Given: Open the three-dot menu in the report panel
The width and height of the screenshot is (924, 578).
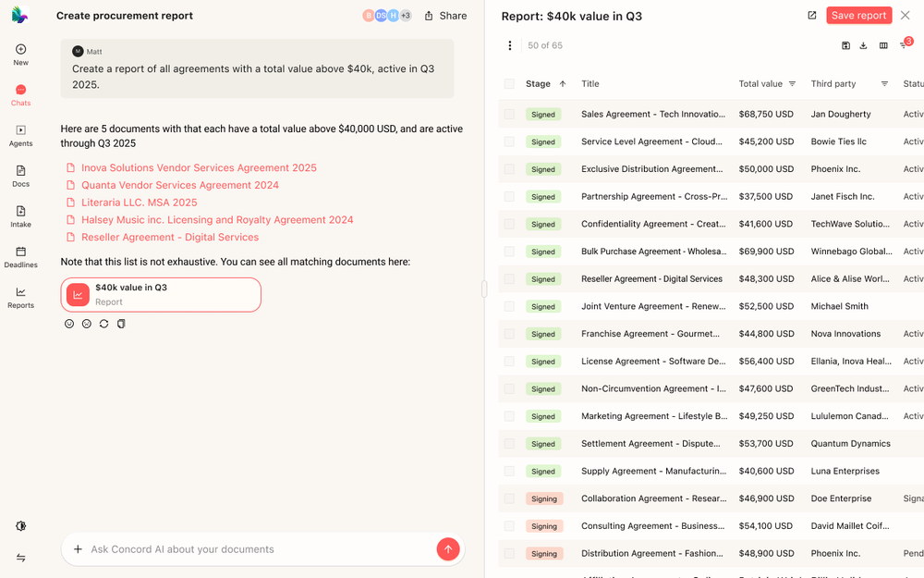Looking at the screenshot, I should point(509,44).
